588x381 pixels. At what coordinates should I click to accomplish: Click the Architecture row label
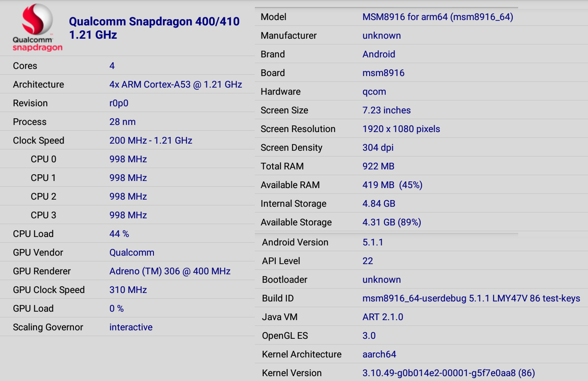tap(38, 84)
